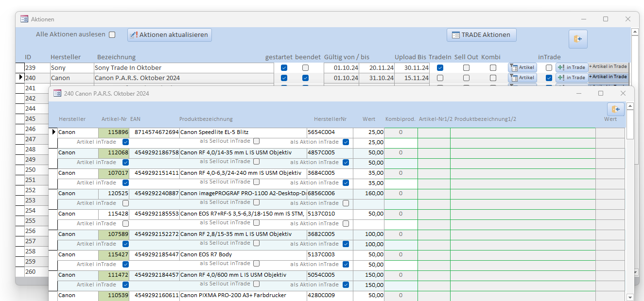
Task: Click the in Trade button on the Canon row 240
Action: coord(572,78)
